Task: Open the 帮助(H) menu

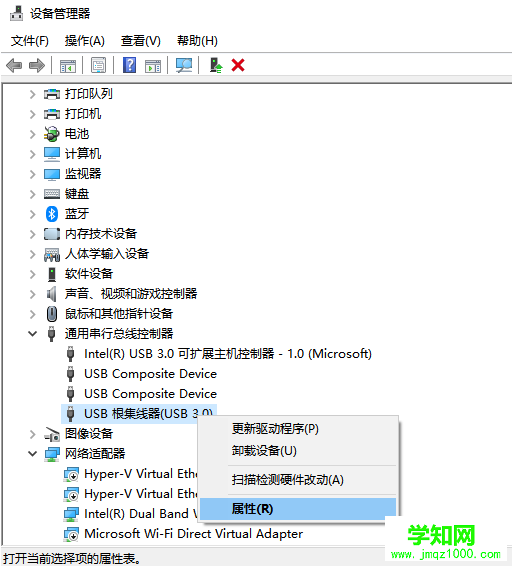Action: [x=197, y=41]
